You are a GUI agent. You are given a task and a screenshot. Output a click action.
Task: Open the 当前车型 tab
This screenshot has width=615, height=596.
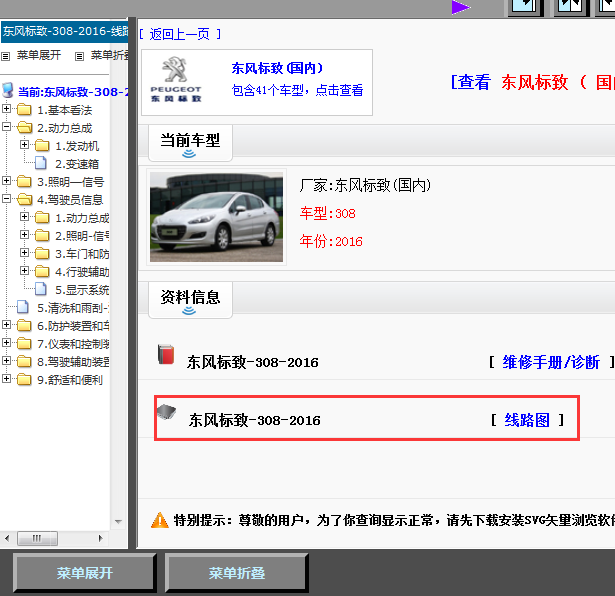click(x=190, y=143)
